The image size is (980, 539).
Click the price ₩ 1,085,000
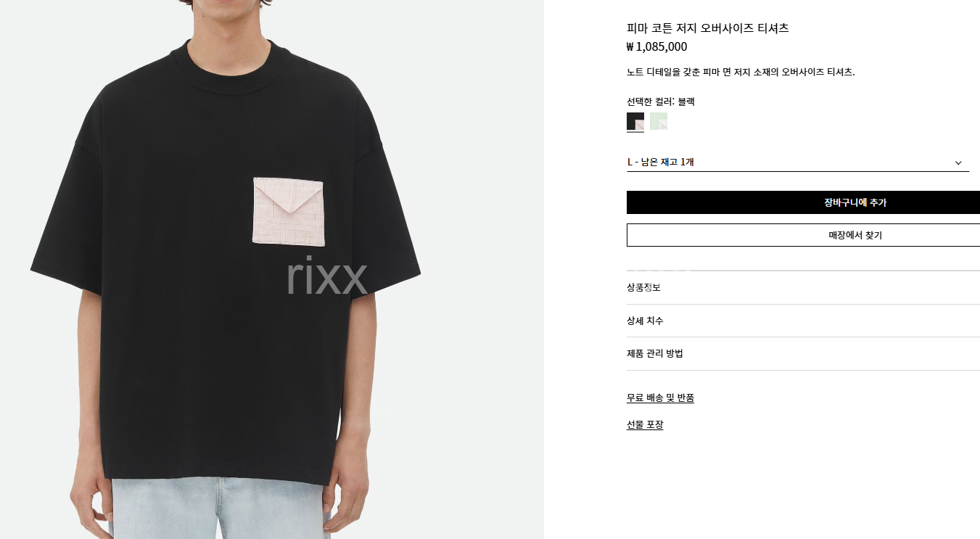click(656, 47)
